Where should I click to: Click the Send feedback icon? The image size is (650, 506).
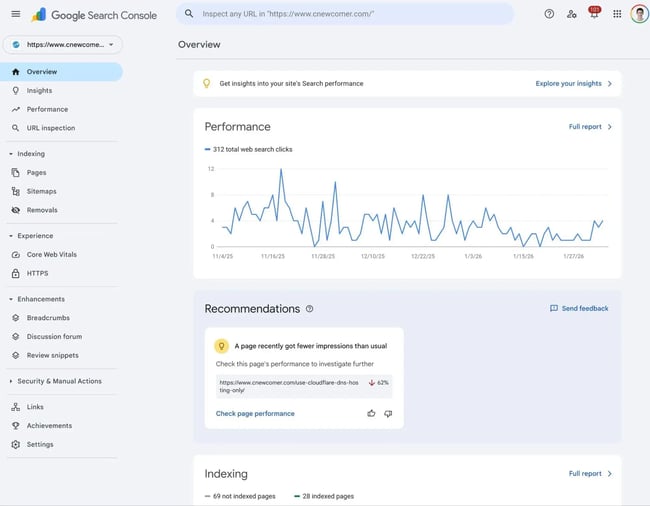554,308
